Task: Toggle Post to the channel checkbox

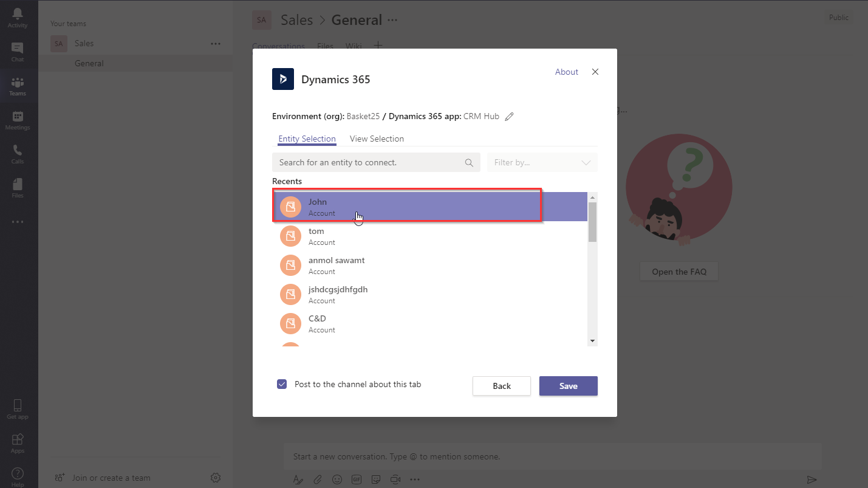Action: pos(282,384)
